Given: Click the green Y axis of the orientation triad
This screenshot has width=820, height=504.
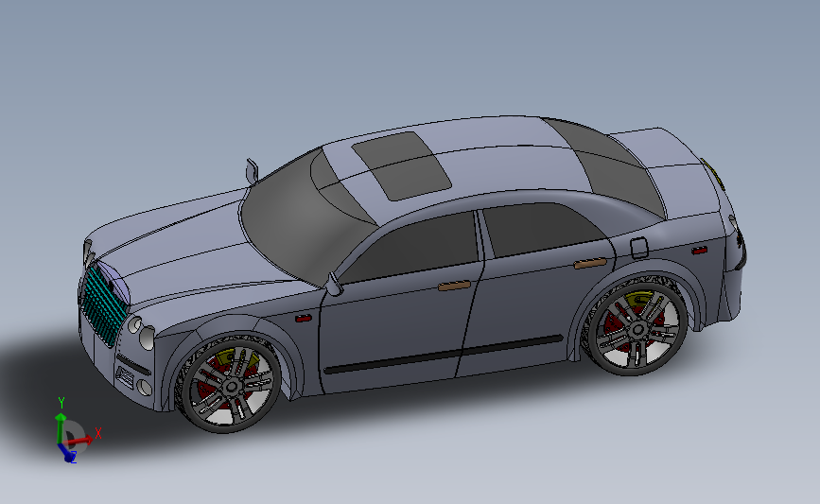Looking at the screenshot, I should [x=61, y=427].
